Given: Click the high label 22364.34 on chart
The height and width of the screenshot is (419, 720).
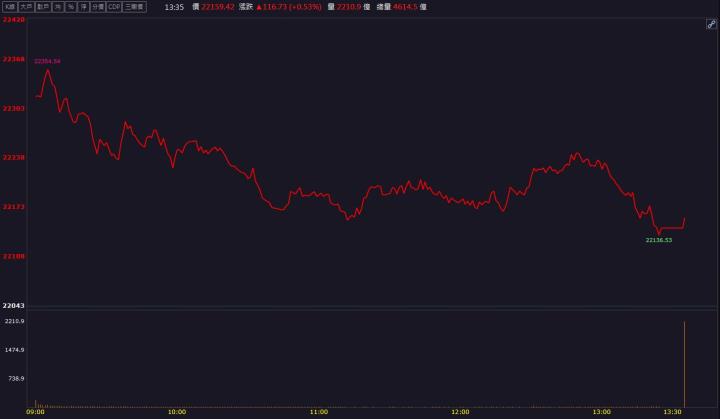Looking at the screenshot, I should [47, 61].
